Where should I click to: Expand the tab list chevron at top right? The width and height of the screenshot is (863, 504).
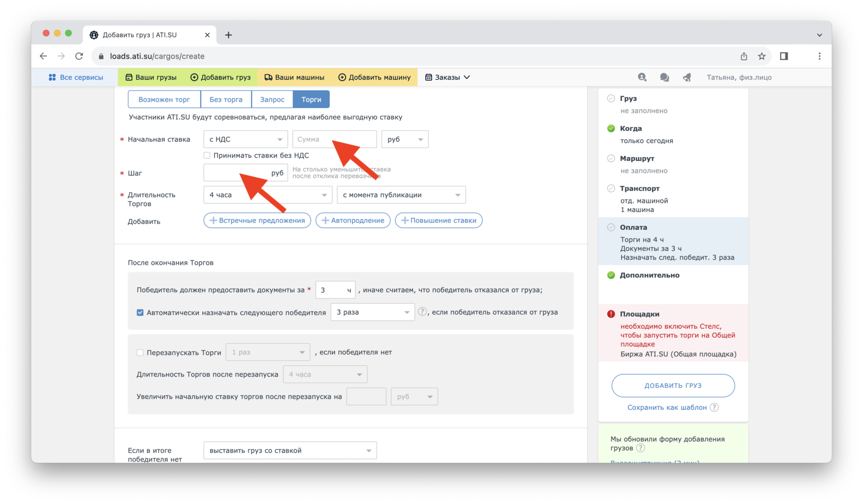click(819, 35)
